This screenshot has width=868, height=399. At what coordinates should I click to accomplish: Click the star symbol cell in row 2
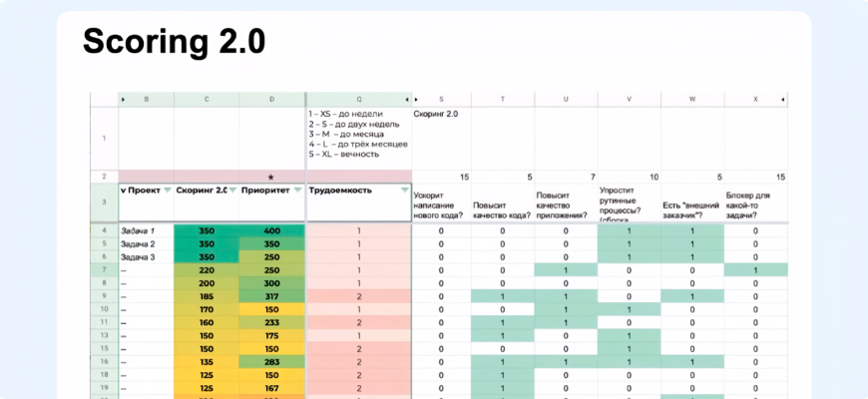pos(271,177)
